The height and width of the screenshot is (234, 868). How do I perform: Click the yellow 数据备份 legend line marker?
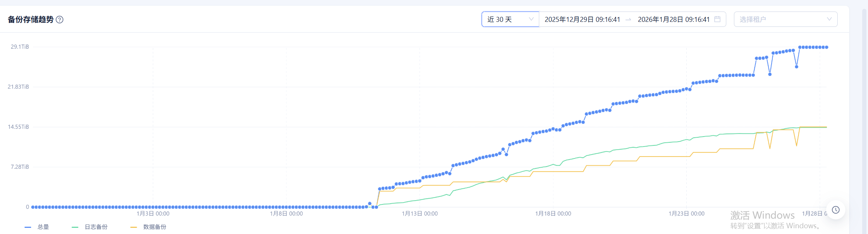(134, 227)
